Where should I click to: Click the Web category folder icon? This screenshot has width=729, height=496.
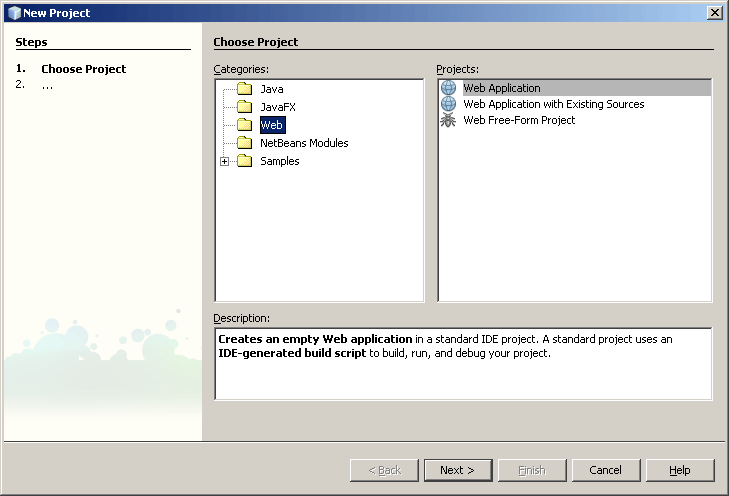(245, 125)
